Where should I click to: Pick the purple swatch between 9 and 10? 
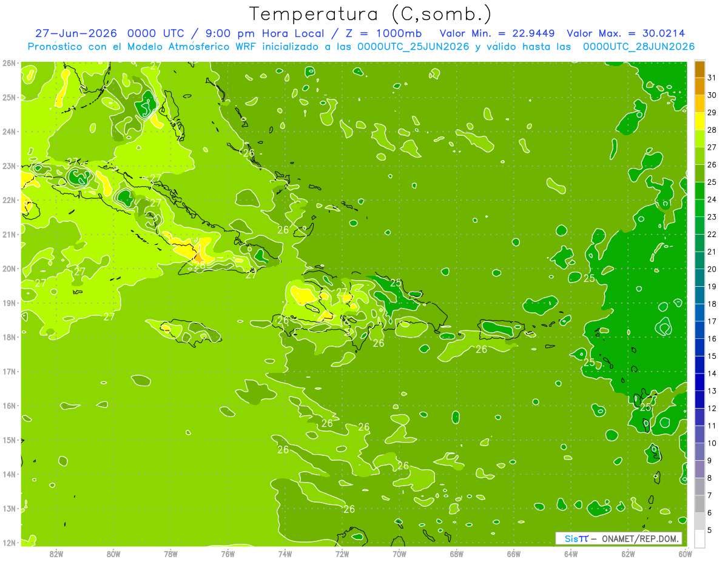(699, 452)
